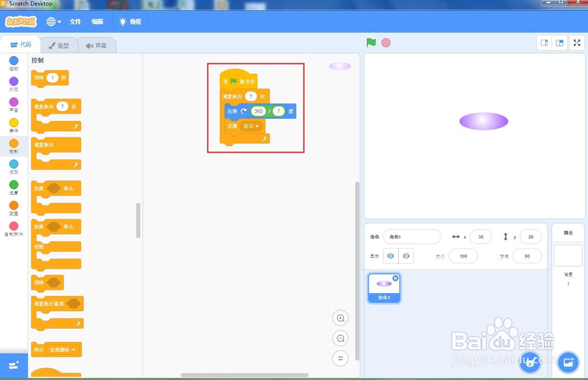Click the 如果 那么 否则 palette block
Image resolution: width=588 pixels, height=380 pixels.
pyautogui.click(x=56, y=245)
